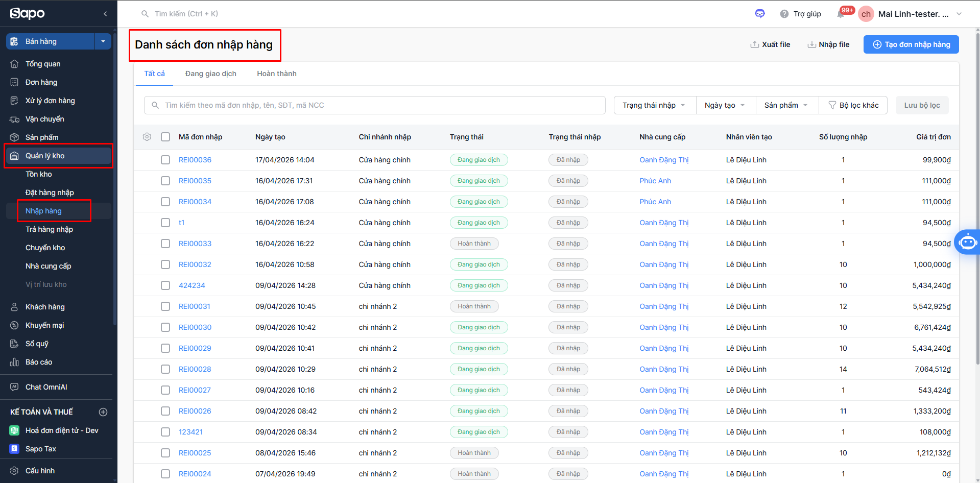Image resolution: width=980 pixels, height=483 pixels.
Task: Select the checkbox for order REI00031
Action: (x=165, y=306)
